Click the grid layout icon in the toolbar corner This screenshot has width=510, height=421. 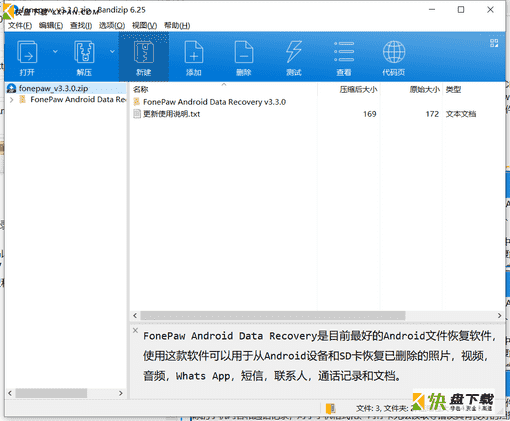pyautogui.click(x=494, y=43)
